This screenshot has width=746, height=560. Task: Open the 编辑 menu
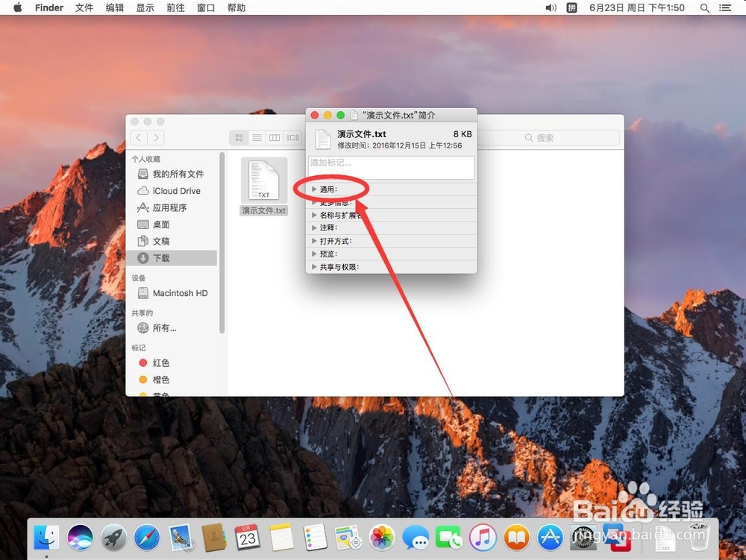click(x=115, y=7)
